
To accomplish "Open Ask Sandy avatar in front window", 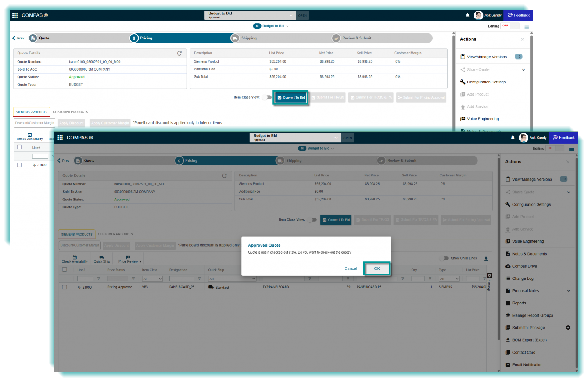I will click(523, 138).
